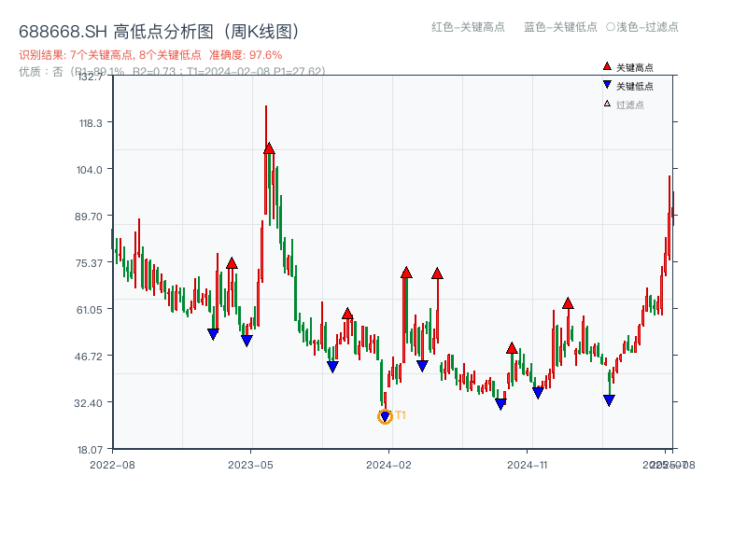Select the blue 关键低点 triangle icon in legend
This screenshot has width=747, height=560.
tap(607, 84)
